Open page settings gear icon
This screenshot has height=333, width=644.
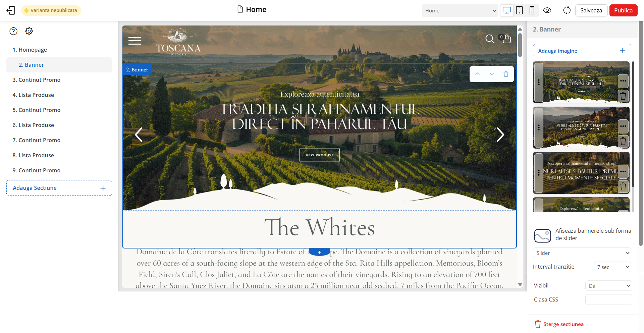pos(29,31)
